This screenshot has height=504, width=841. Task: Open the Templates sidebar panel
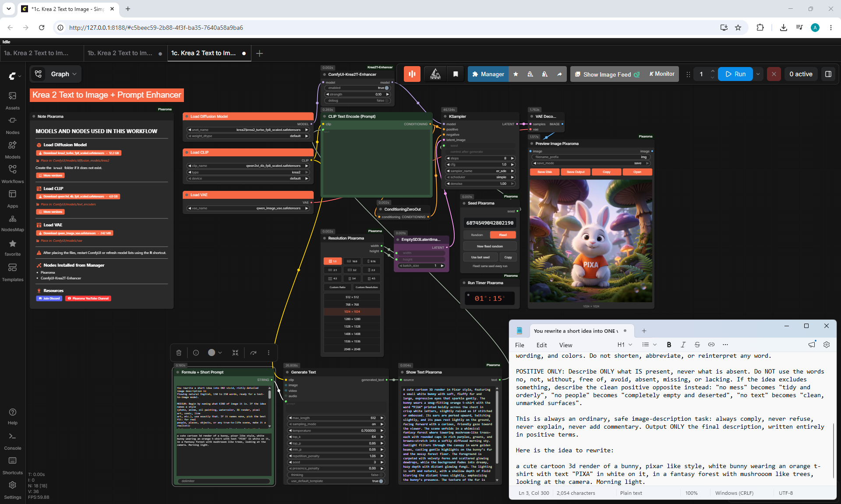(x=13, y=272)
